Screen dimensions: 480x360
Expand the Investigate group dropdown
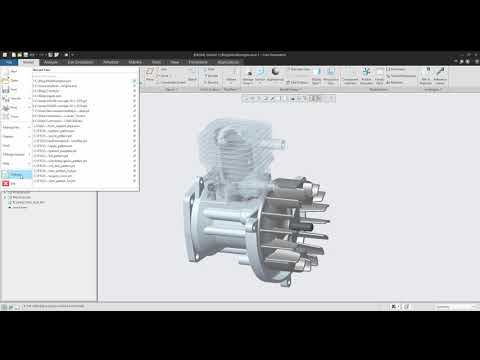pyautogui.click(x=433, y=89)
